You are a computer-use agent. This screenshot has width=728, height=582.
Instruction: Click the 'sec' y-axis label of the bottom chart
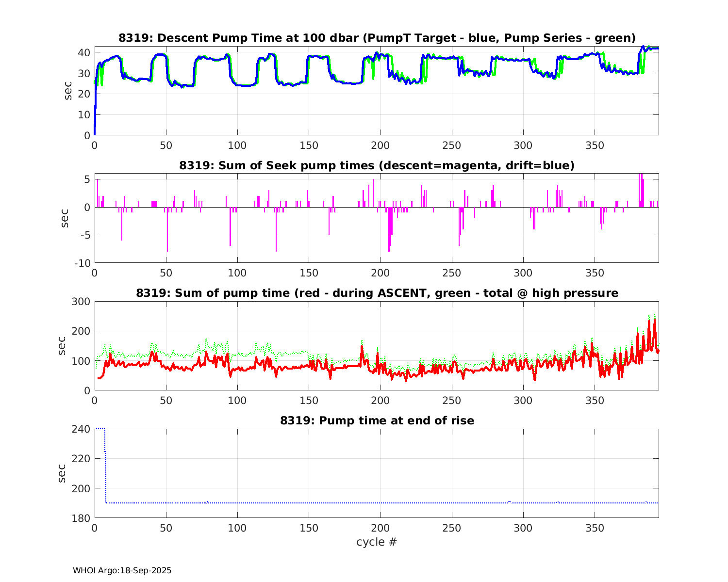(61, 473)
